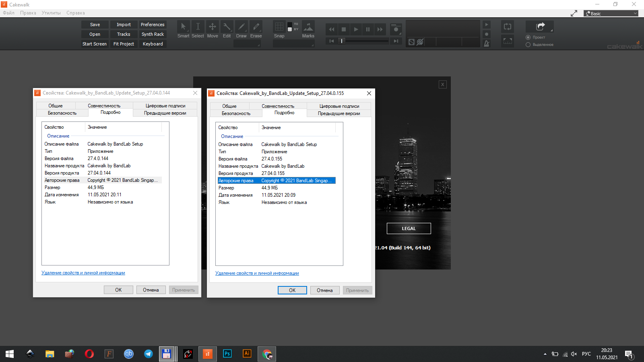Select Авторские права row in .155 properties
644x362 pixels.
(x=277, y=181)
